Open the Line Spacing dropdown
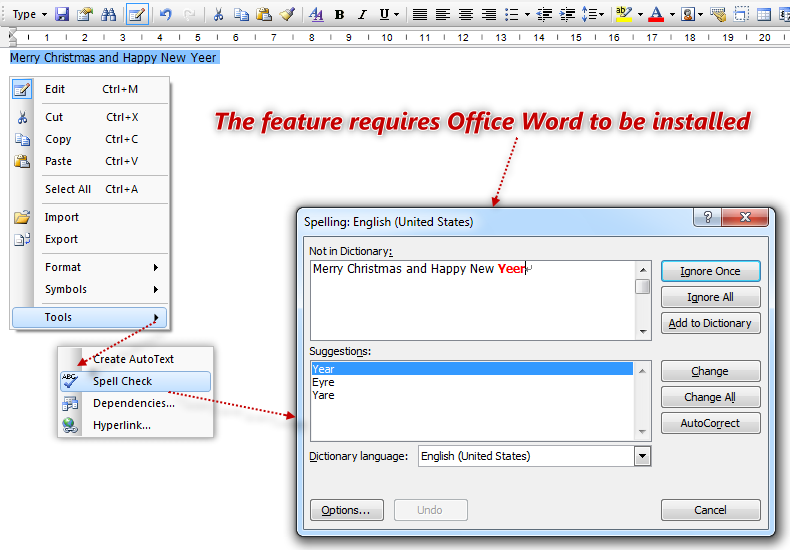 (592, 14)
